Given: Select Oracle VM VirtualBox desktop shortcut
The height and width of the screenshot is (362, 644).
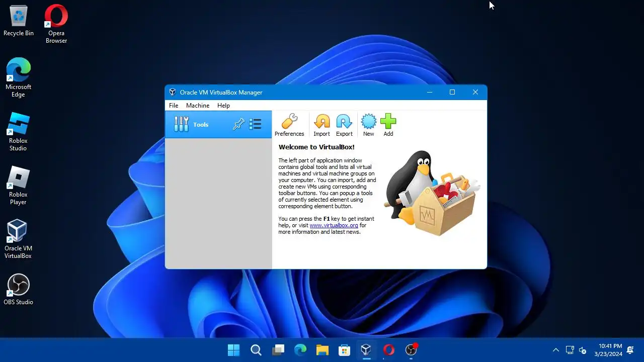Looking at the screenshot, I should [x=19, y=239].
